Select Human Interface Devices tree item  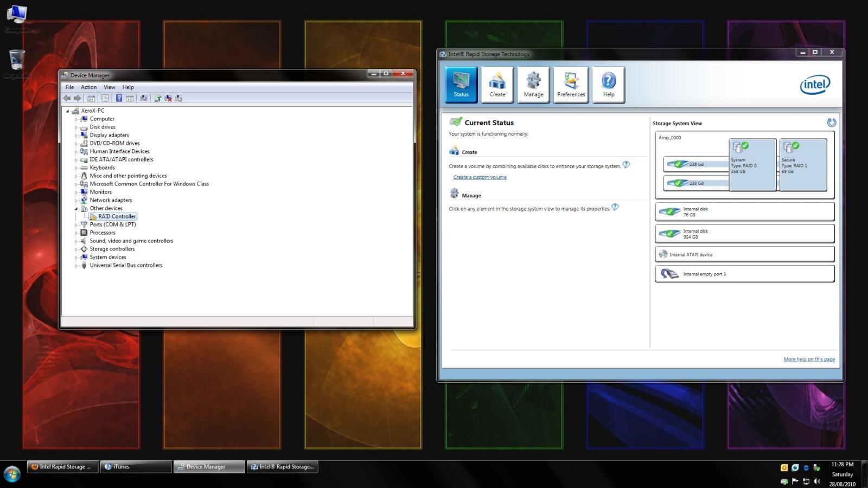pos(119,151)
